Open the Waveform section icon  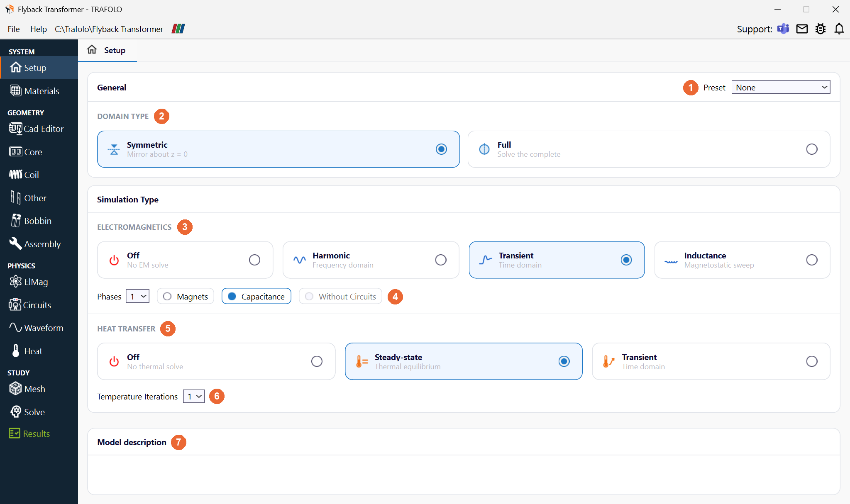16,328
